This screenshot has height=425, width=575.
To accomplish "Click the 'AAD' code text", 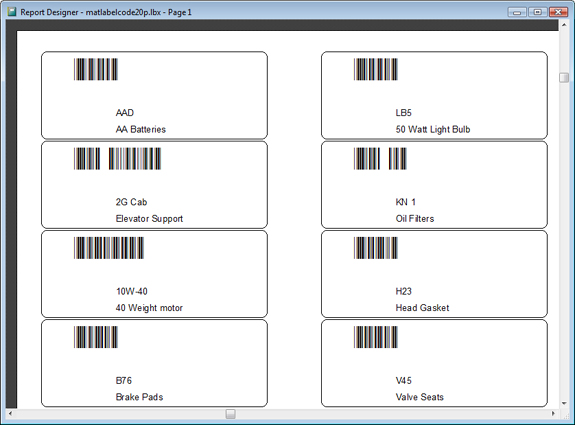I will [x=125, y=113].
